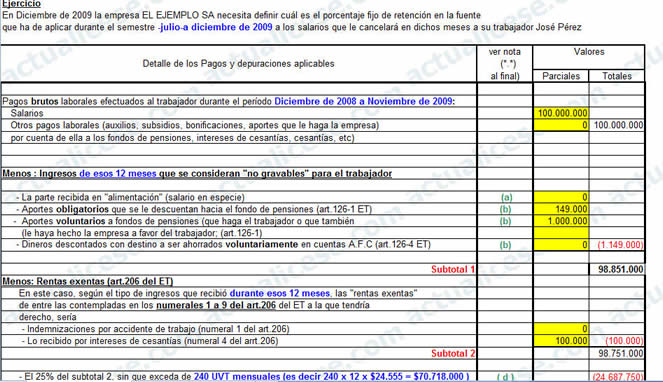Open the 'de esos 12 meses' link
This screenshot has height=382, width=663.
(x=118, y=173)
